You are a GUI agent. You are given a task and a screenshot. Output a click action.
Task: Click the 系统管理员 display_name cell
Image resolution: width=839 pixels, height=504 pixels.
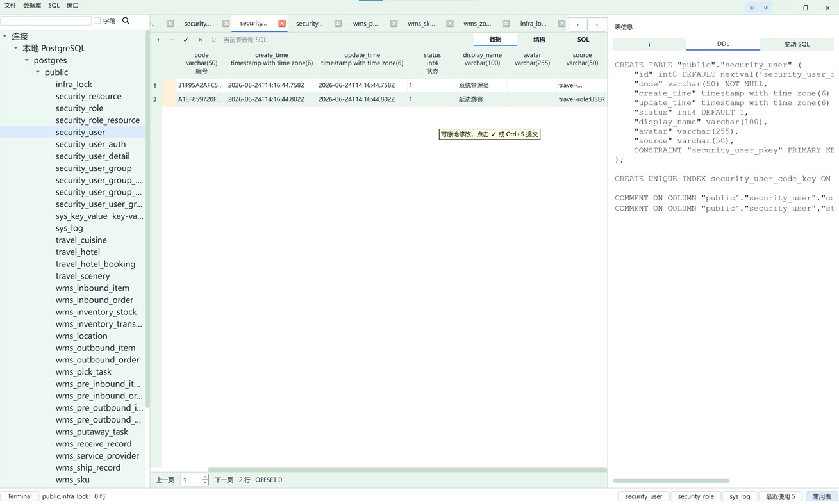pos(481,85)
